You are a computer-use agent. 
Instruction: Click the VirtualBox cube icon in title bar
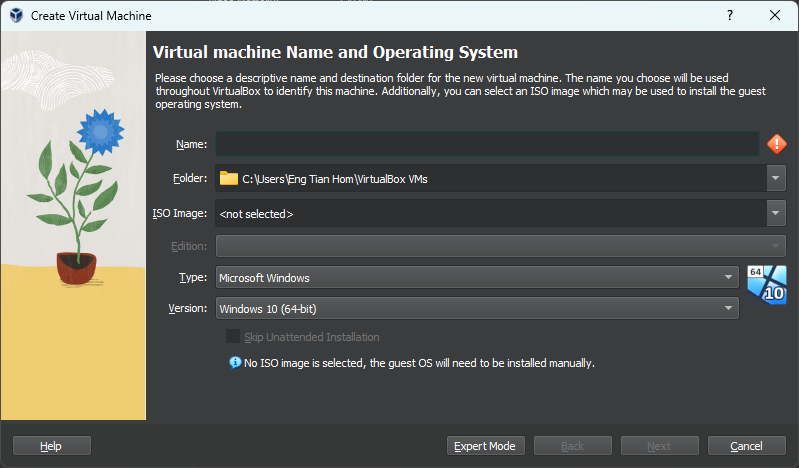click(x=16, y=15)
